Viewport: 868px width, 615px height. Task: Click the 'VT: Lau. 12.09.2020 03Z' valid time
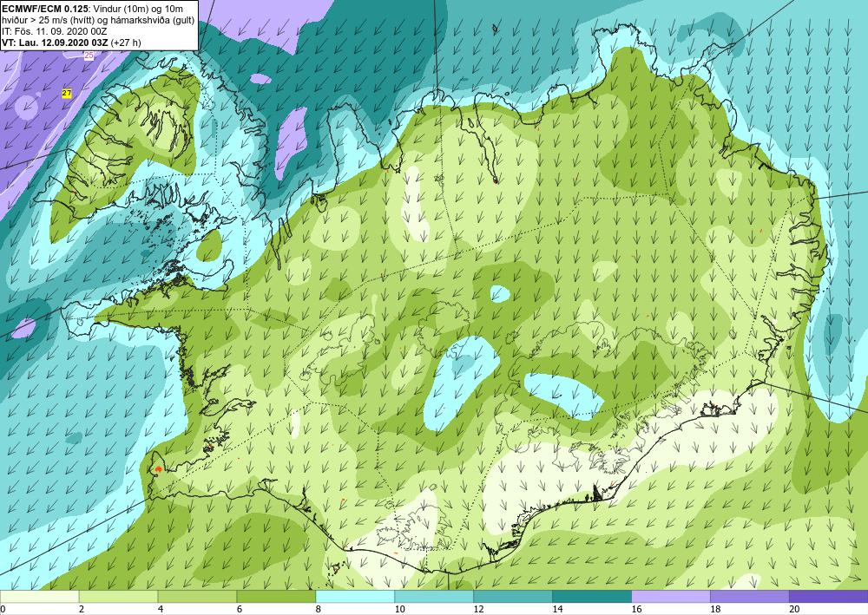click(x=56, y=42)
